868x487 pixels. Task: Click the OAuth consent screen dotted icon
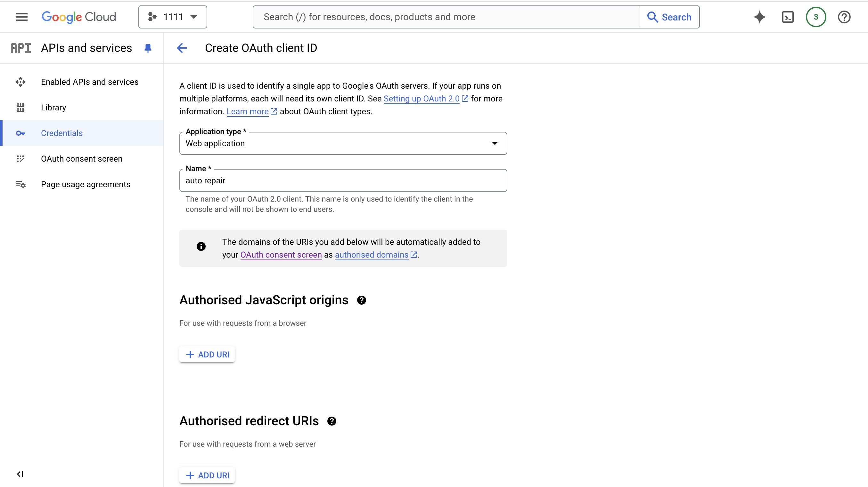point(20,158)
